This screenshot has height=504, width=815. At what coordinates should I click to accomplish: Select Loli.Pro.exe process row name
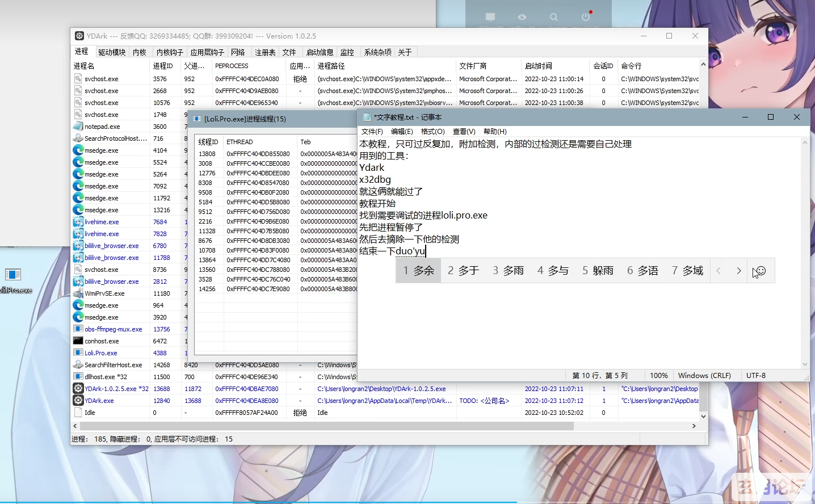point(101,353)
